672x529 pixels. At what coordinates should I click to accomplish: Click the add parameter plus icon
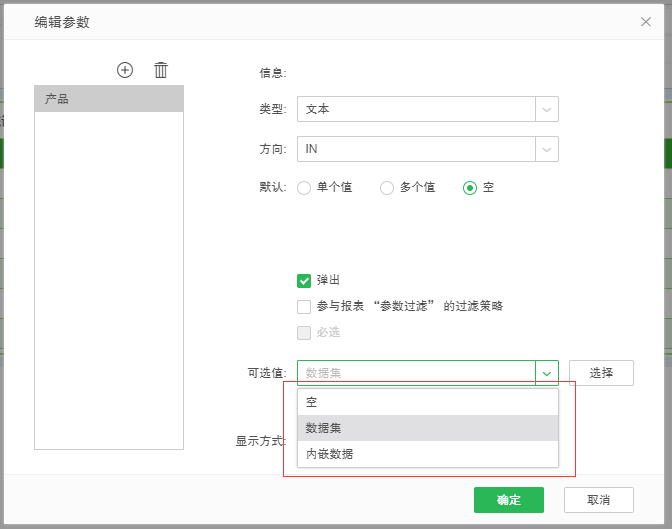[x=125, y=70]
